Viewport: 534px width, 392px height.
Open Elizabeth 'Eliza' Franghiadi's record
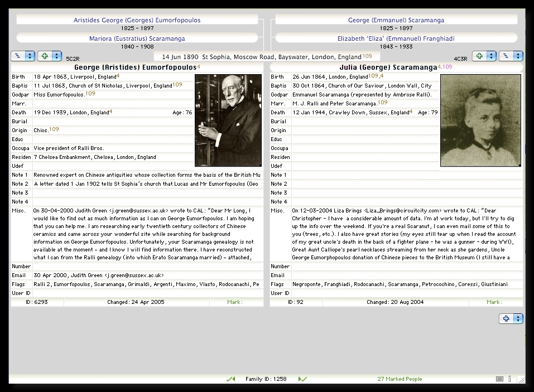point(396,38)
